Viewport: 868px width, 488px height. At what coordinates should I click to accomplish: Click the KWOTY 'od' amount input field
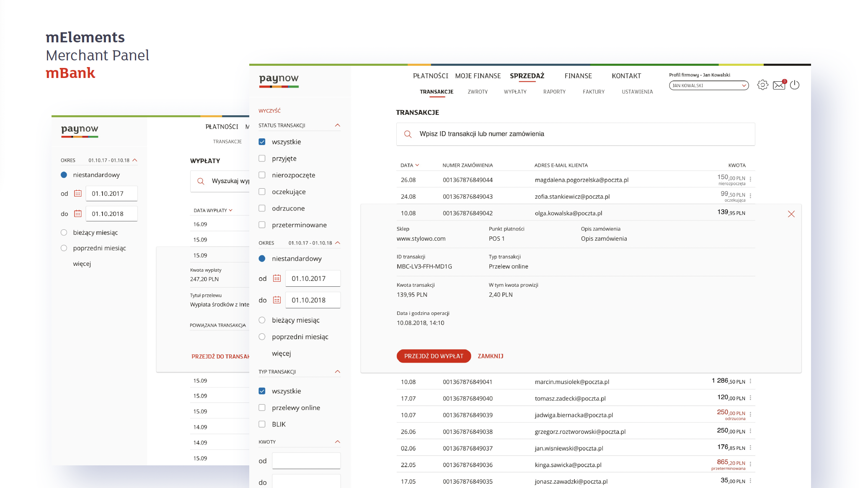[306, 461]
